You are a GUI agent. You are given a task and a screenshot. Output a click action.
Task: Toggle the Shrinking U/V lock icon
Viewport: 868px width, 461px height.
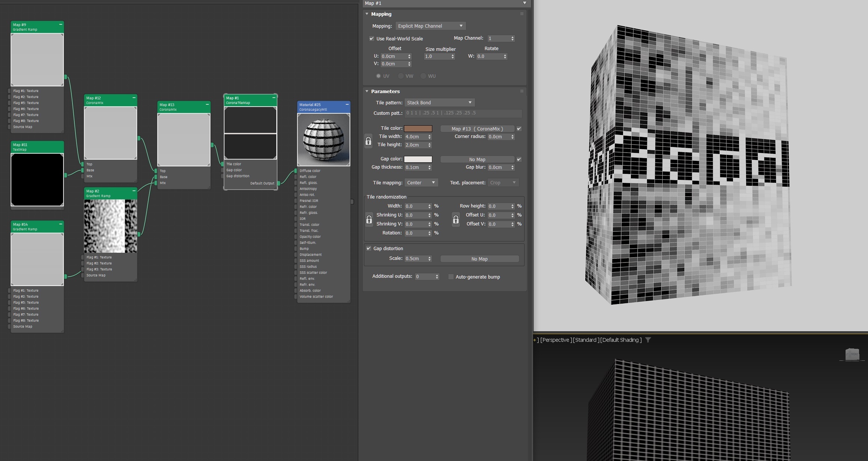(x=369, y=219)
